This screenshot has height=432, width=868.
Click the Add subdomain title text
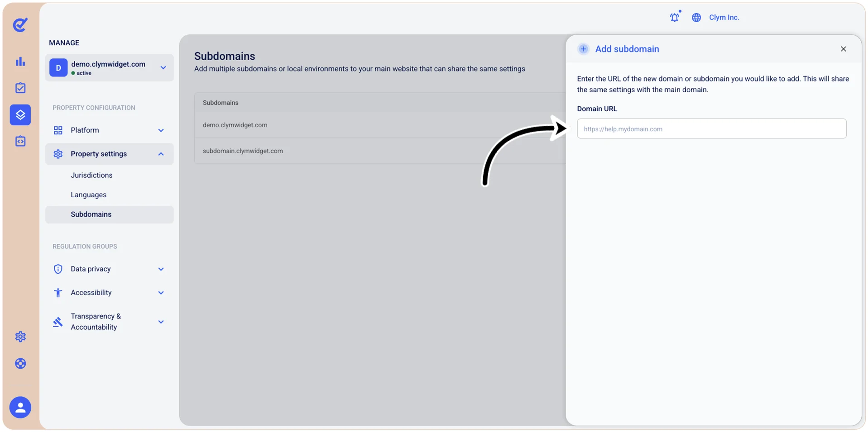point(627,49)
